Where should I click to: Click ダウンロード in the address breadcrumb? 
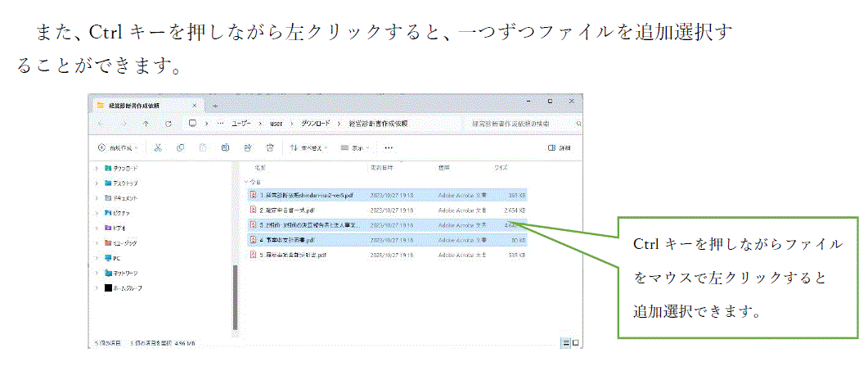point(314,123)
